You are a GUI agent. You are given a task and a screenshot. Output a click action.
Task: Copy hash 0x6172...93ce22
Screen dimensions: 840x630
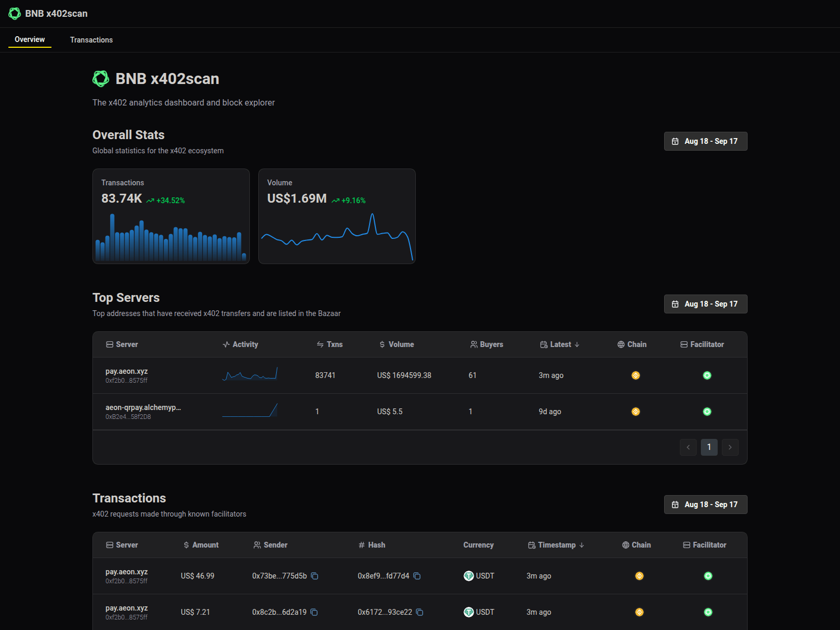coord(419,612)
